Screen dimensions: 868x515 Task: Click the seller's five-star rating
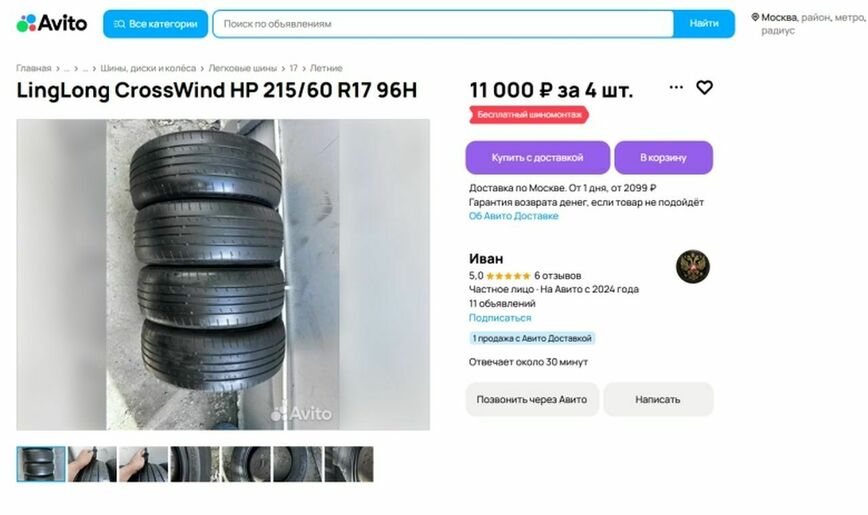[508, 276]
